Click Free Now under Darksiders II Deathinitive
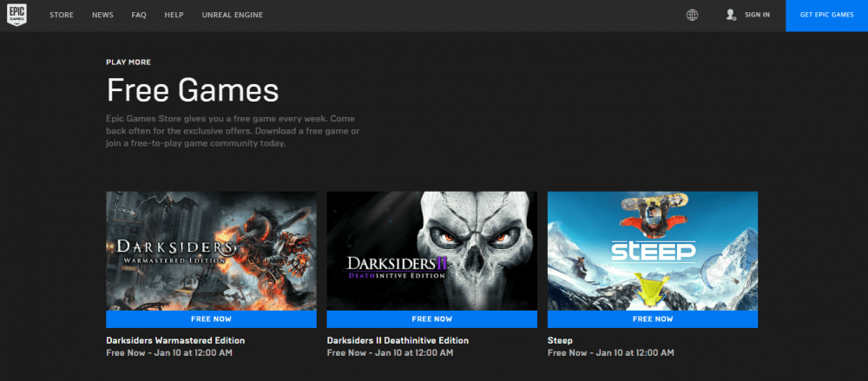 point(431,319)
